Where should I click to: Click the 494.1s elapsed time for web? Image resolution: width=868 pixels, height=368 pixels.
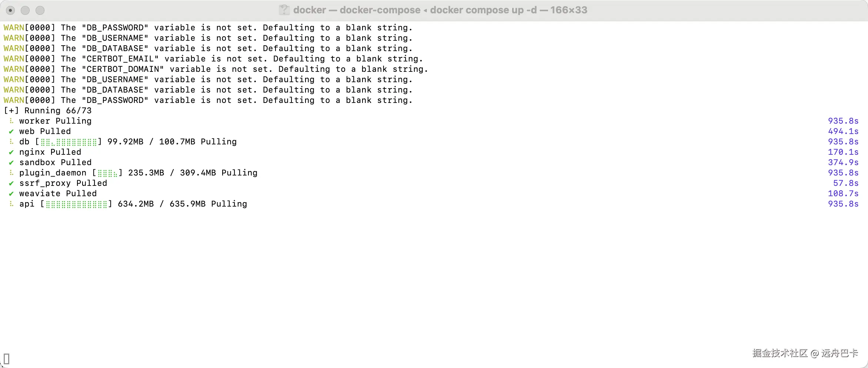click(843, 131)
